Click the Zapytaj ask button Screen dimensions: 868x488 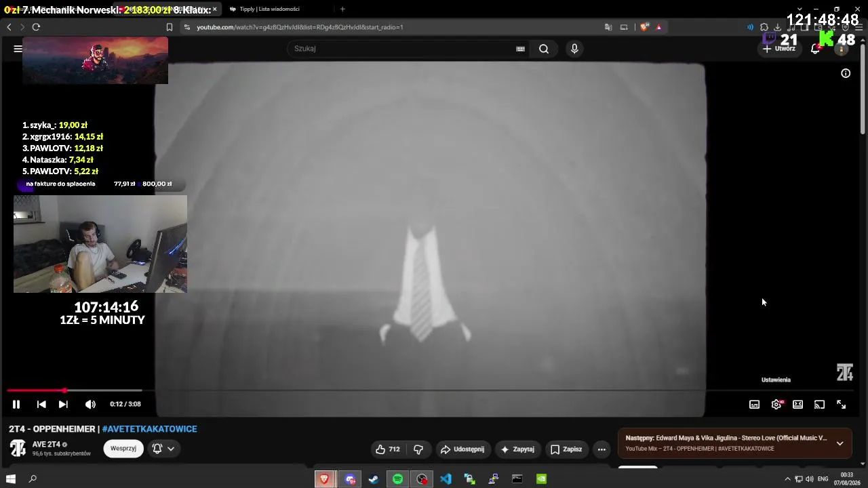(517, 449)
